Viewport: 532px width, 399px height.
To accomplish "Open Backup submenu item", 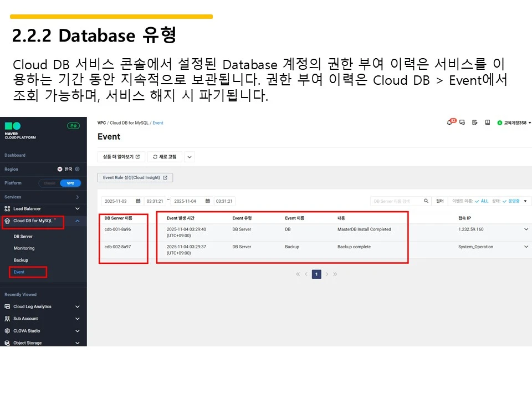I will (x=21, y=260).
